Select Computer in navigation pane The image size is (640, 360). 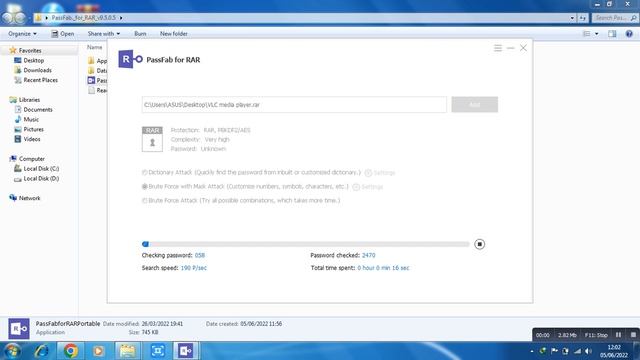tap(31, 159)
